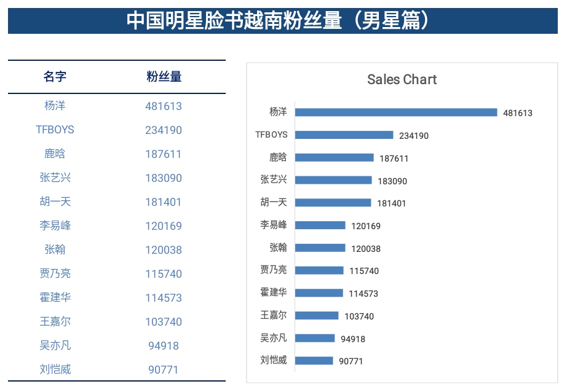This screenshot has width=567, height=392.
Task: Click the 李易峰 bar in the chart
Action: tap(320, 225)
